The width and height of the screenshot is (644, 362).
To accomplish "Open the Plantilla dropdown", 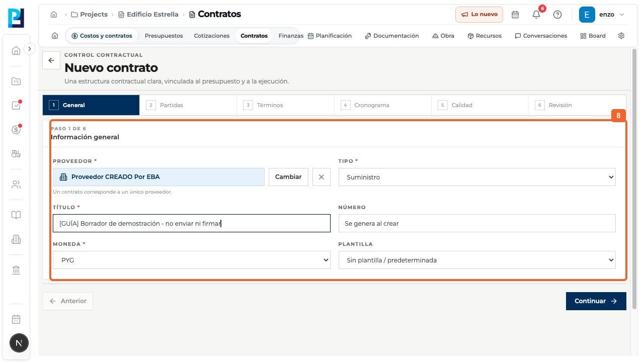I will tap(477, 260).
